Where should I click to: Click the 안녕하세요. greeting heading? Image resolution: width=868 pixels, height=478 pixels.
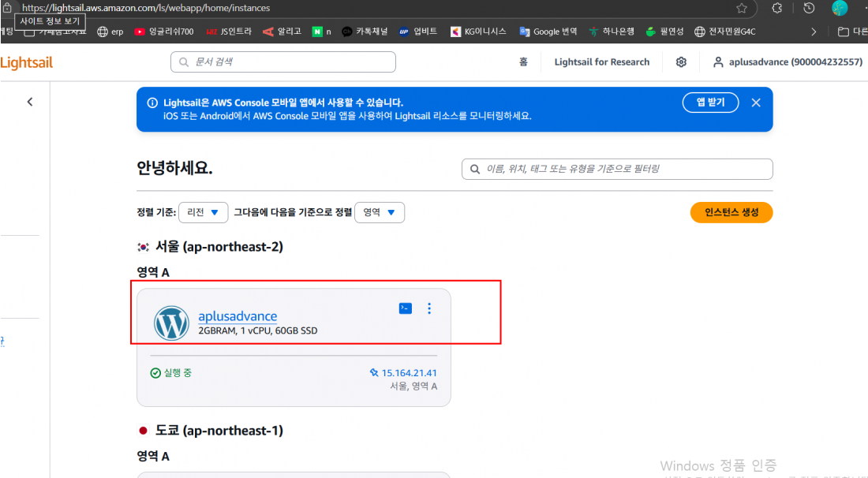pos(174,168)
